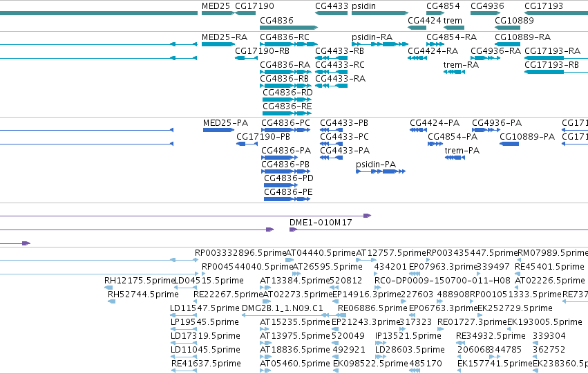Image resolution: width=588 pixels, height=374 pixels.
Task: Click the trem gene label
Action: pyautogui.click(x=453, y=20)
